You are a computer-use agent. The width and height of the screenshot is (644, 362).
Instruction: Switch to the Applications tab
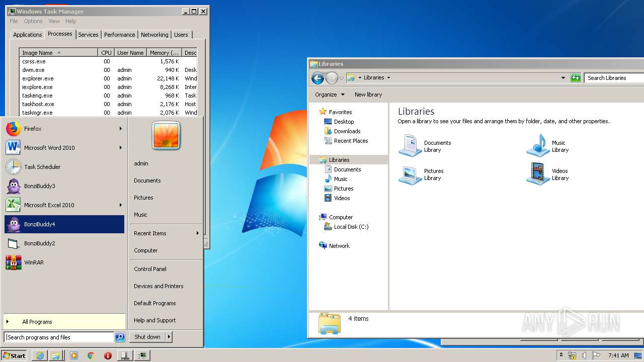[x=27, y=35]
